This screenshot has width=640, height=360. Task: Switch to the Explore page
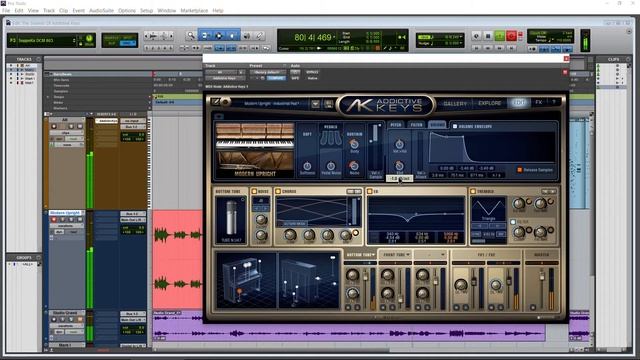pyautogui.click(x=489, y=103)
